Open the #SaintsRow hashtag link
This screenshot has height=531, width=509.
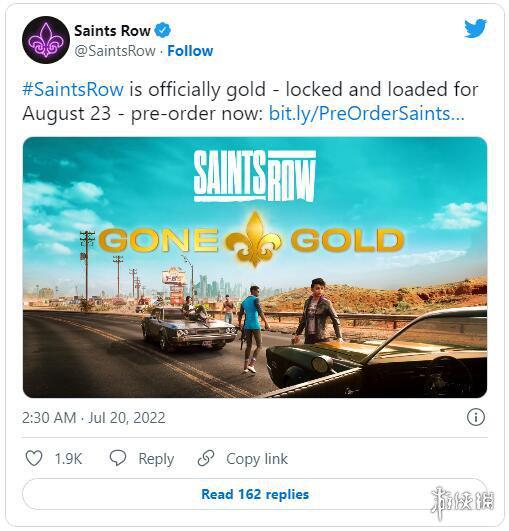pos(73,90)
